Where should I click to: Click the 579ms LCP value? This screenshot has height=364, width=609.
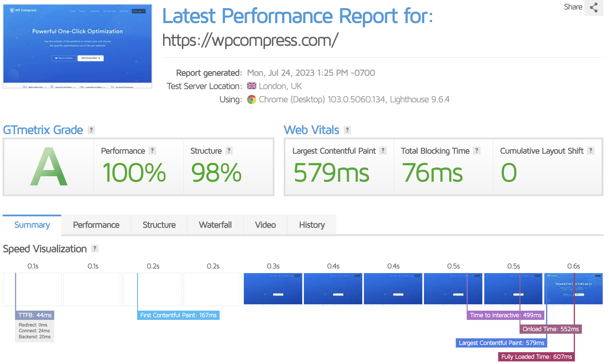click(331, 173)
